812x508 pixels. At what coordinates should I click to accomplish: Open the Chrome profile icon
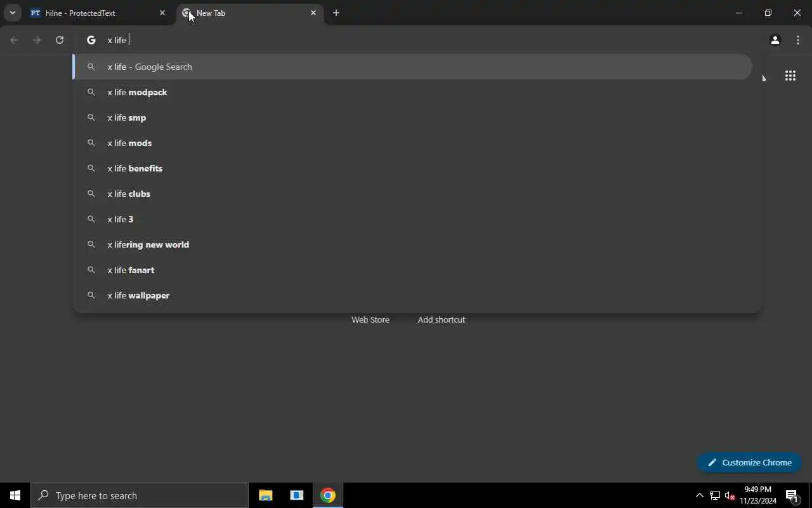(775, 40)
